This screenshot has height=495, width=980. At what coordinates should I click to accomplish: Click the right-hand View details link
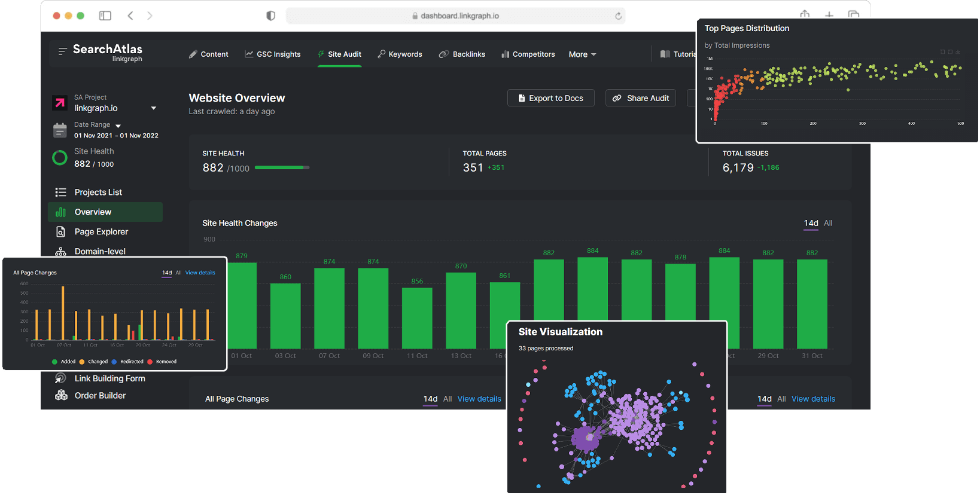813,399
